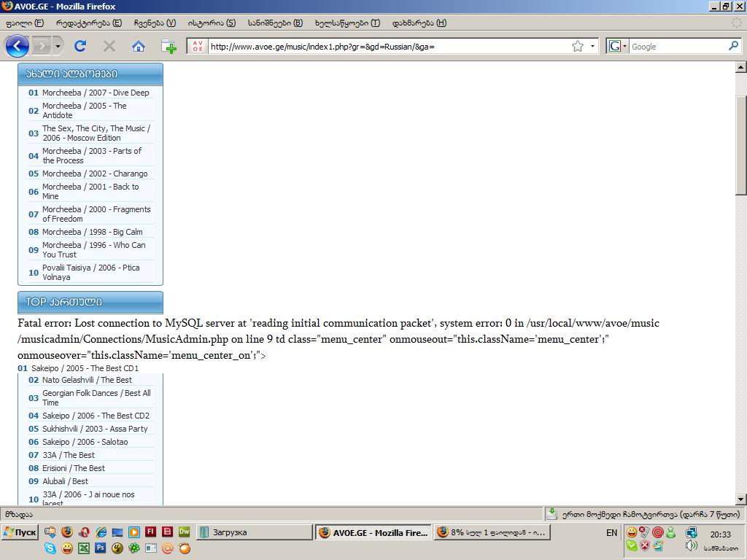
Task: Open Sakeipo / 2005 - The Best CD1
Action: (85, 368)
